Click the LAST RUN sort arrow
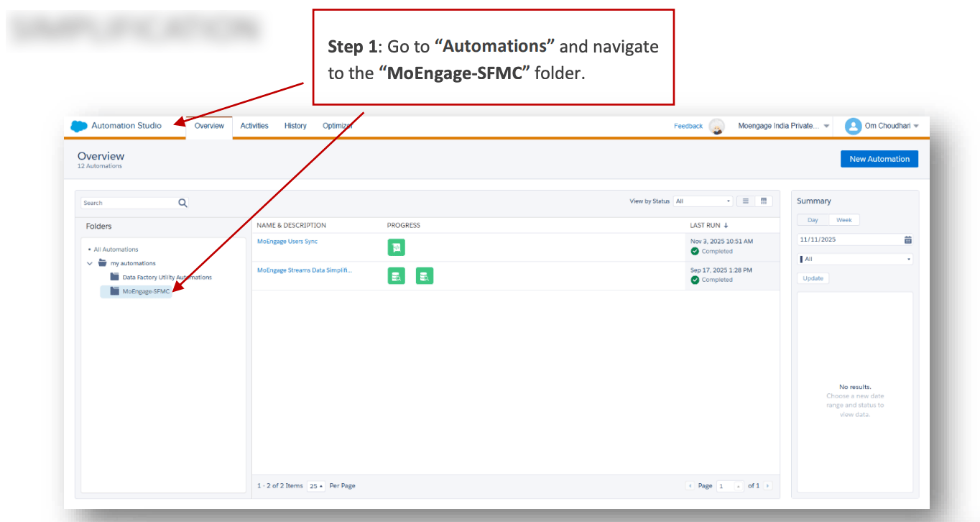 point(726,225)
